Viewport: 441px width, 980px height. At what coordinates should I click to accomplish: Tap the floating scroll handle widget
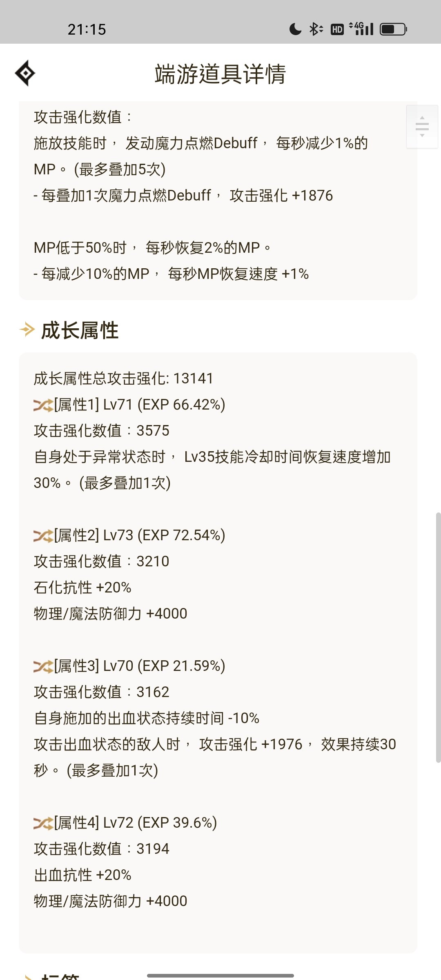click(x=422, y=127)
